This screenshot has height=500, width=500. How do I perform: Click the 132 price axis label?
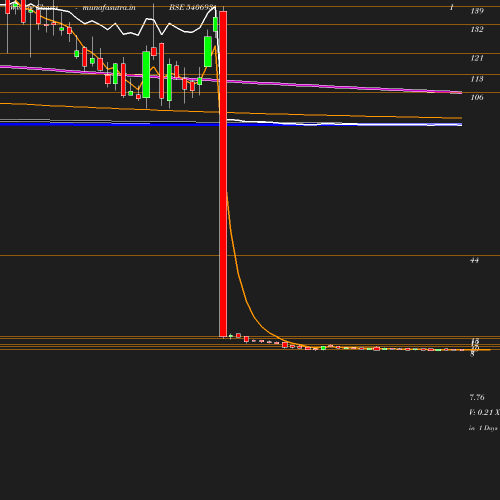click(x=477, y=29)
